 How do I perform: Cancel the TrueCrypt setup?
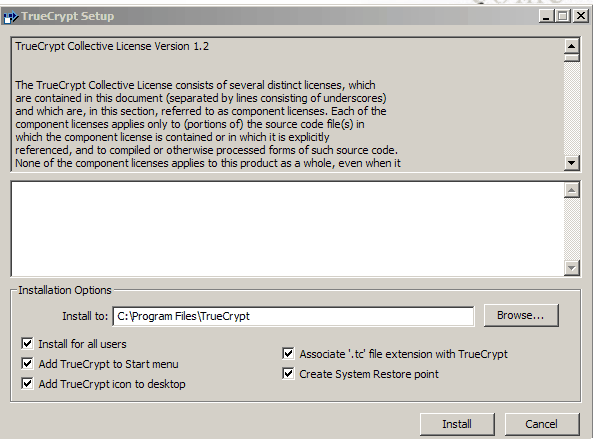coord(542,424)
